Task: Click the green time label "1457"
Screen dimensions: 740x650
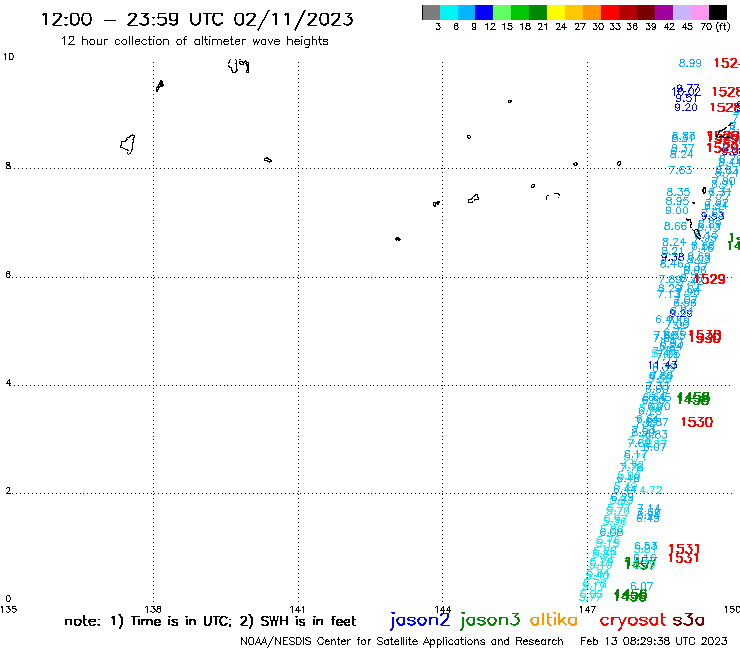Action: point(640,564)
